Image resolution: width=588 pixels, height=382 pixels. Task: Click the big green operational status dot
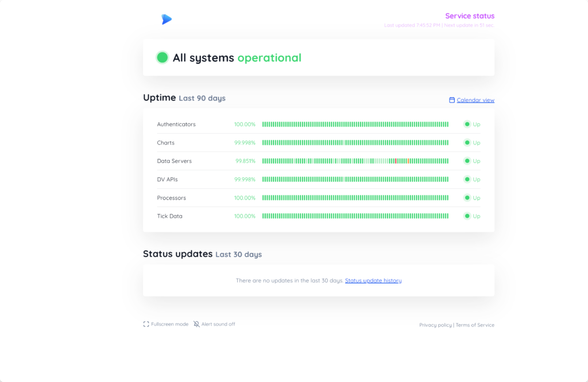pos(163,57)
